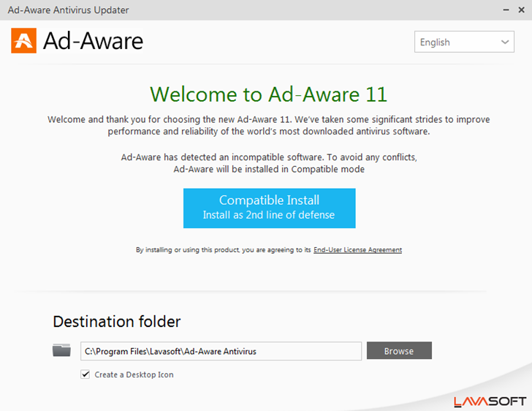Close the Ad-Aware Antivirus Updater window

[x=522, y=10]
